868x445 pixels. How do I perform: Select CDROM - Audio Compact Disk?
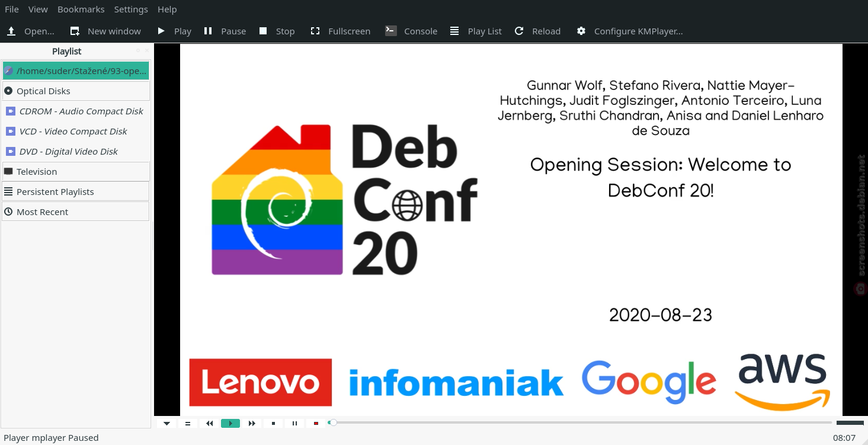point(76,111)
